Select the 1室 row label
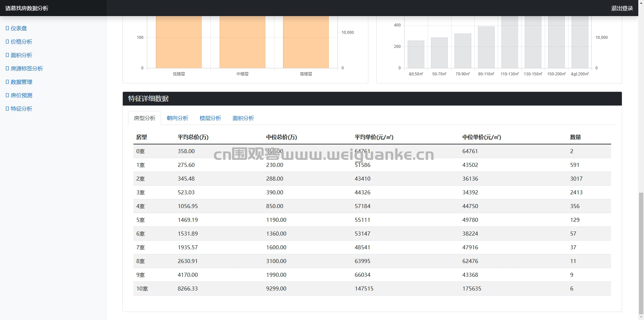The width and height of the screenshot is (644, 320). [141, 165]
